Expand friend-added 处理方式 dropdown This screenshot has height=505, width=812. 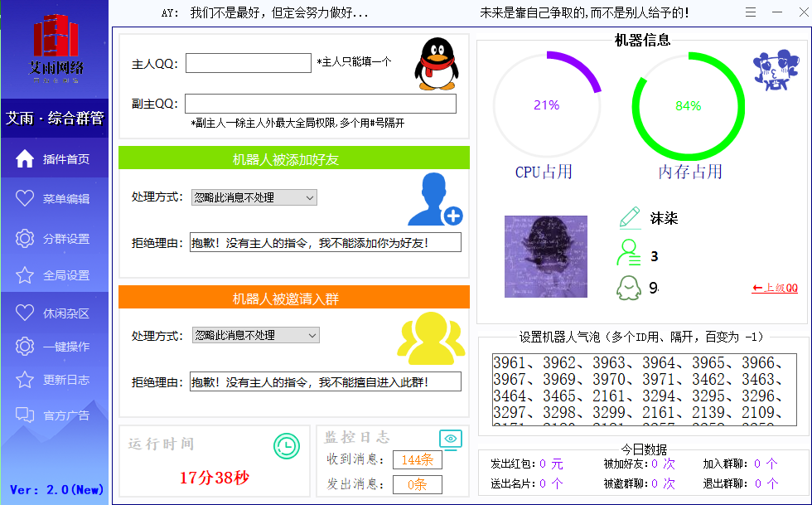(254, 197)
